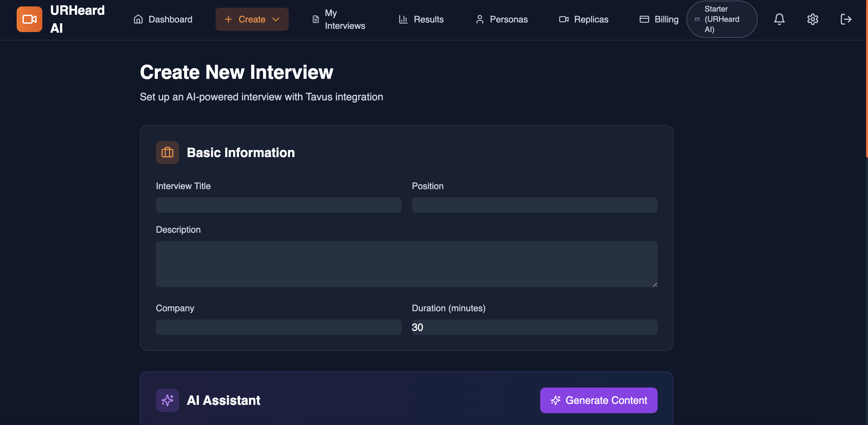Click the Duration (minutes) field showing 30

[x=534, y=327]
